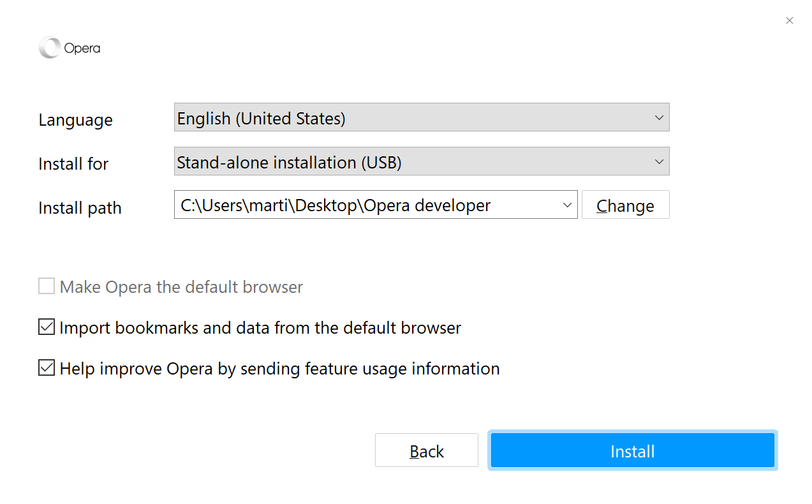Screen dimensions: 812x504
Task: Click the Opera logo icon
Action: coord(49,48)
